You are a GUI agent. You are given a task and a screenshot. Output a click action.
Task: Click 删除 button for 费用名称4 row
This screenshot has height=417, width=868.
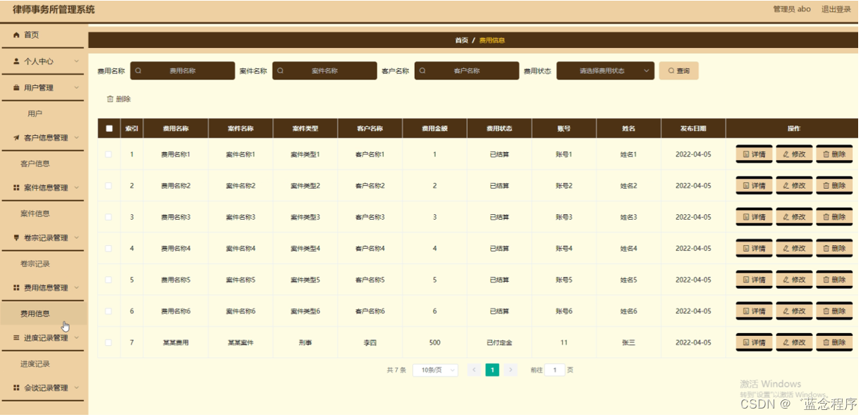pos(834,249)
